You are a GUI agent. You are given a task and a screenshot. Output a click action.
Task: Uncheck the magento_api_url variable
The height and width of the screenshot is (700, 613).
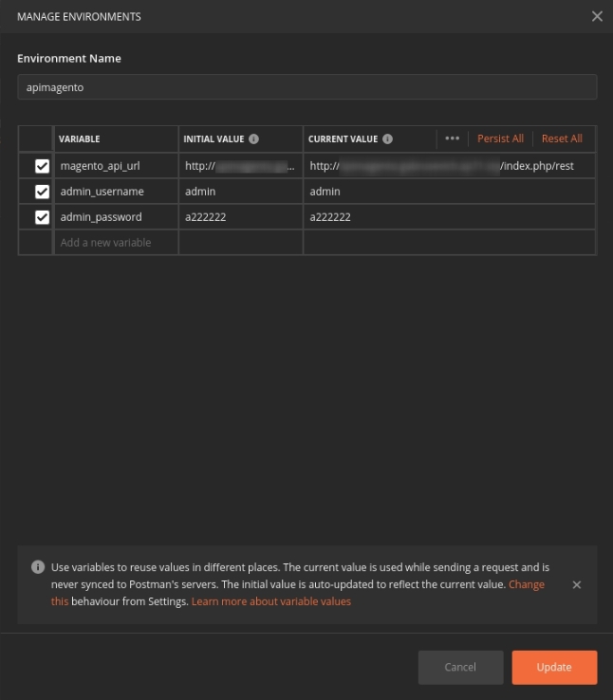pyautogui.click(x=42, y=166)
